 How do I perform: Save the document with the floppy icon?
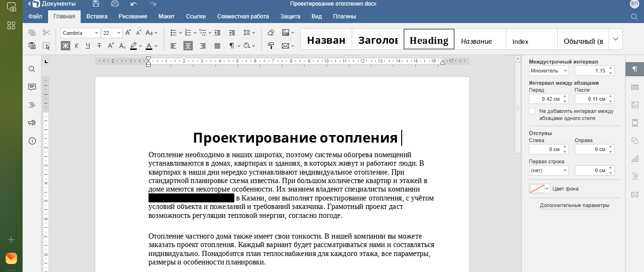click(x=96, y=4)
